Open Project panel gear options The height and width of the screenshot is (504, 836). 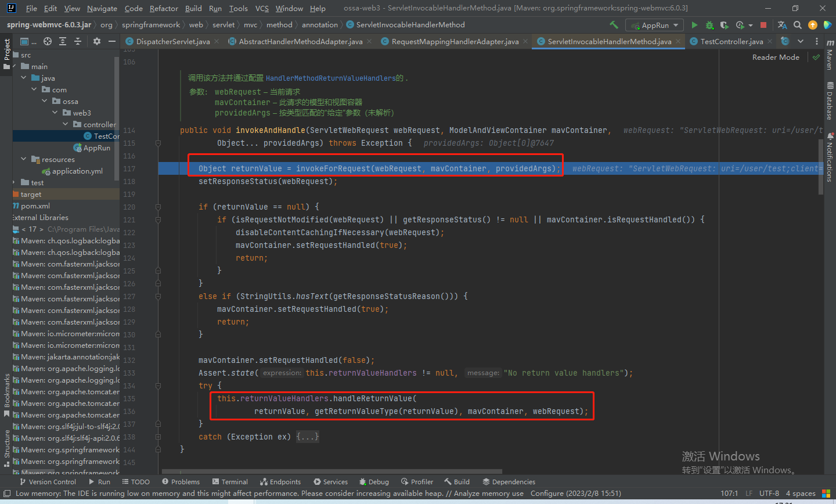[x=97, y=41]
